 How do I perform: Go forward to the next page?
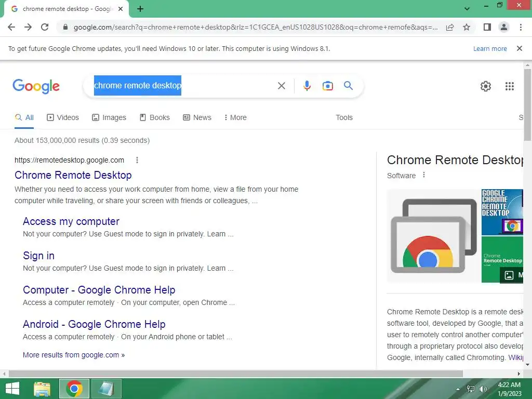coord(28,27)
